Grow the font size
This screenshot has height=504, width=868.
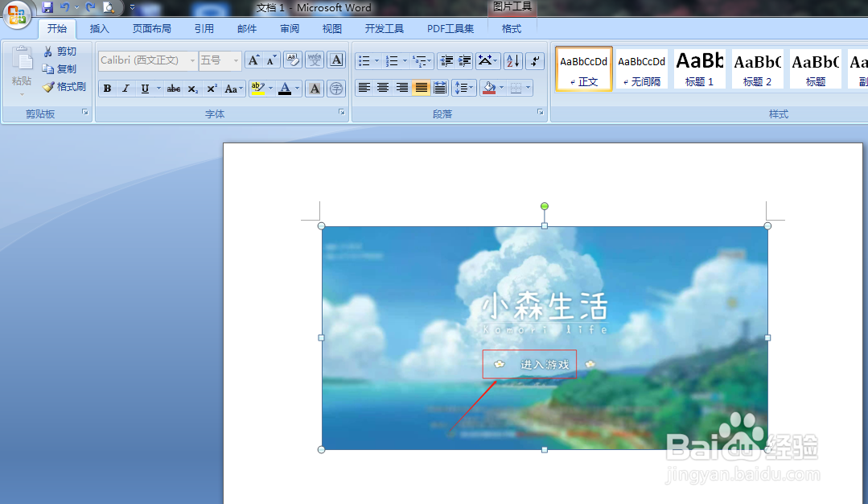253,60
